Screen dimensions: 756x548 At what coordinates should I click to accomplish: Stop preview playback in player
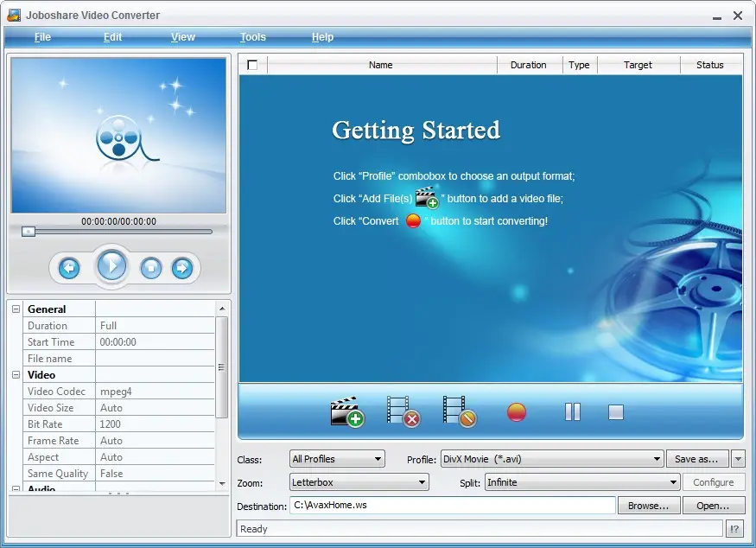point(151,268)
